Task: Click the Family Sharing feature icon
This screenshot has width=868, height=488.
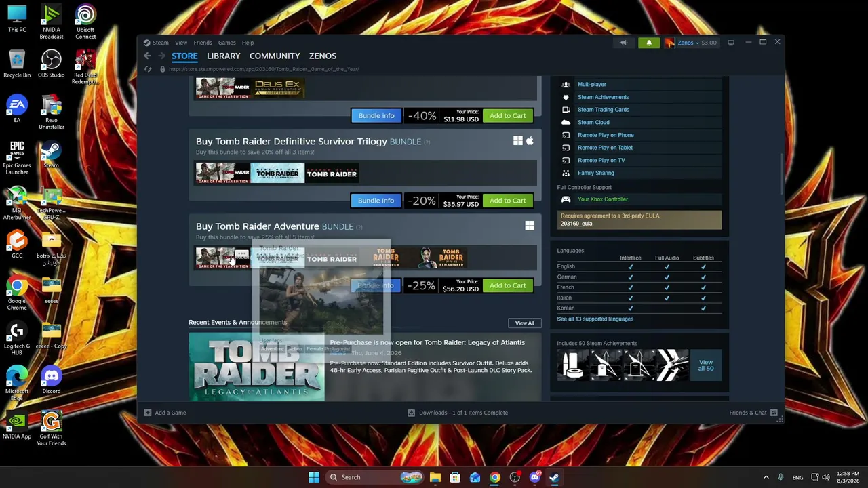Action: click(566, 173)
